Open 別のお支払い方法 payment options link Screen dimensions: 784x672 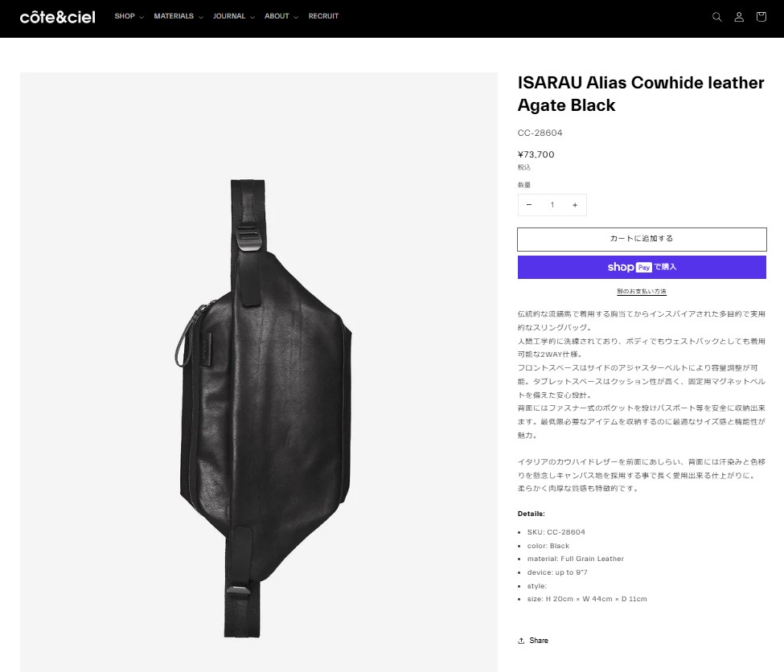(x=642, y=291)
